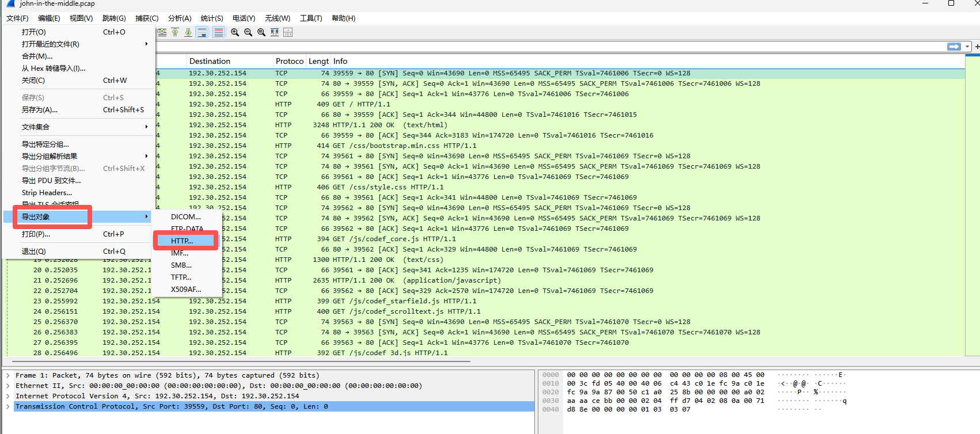
Task: Choose 合并(M)... from the file menu
Action: (78, 56)
